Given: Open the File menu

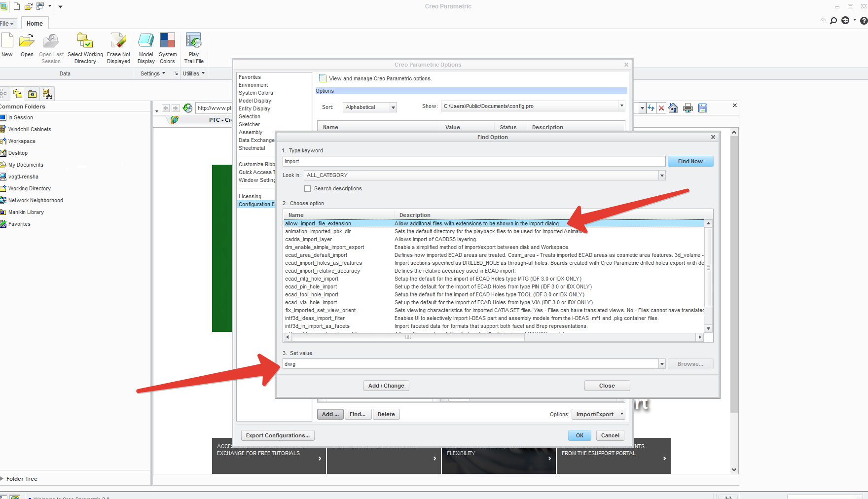Looking at the screenshot, I should [7, 24].
